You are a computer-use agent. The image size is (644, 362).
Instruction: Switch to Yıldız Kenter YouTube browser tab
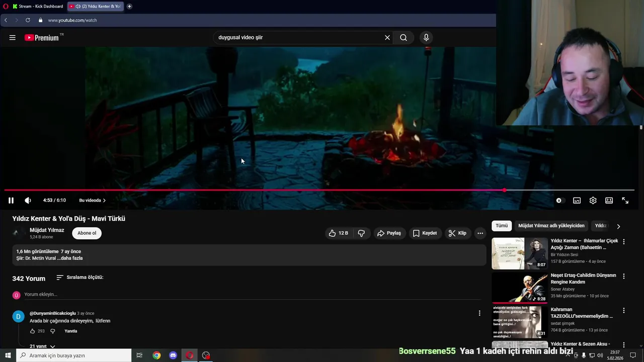[96, 7]
